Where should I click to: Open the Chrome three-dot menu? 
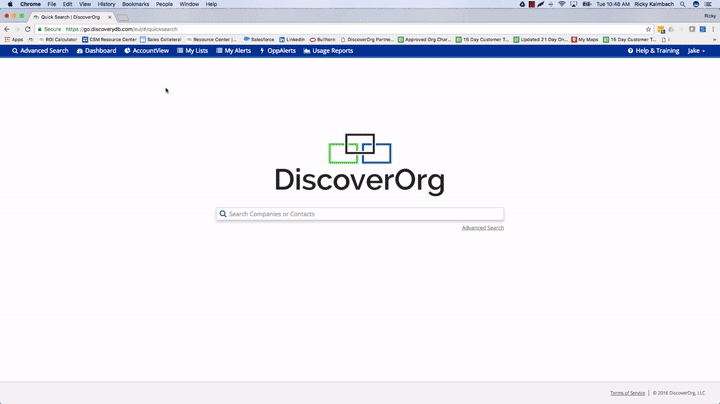(x=713, y=29)
